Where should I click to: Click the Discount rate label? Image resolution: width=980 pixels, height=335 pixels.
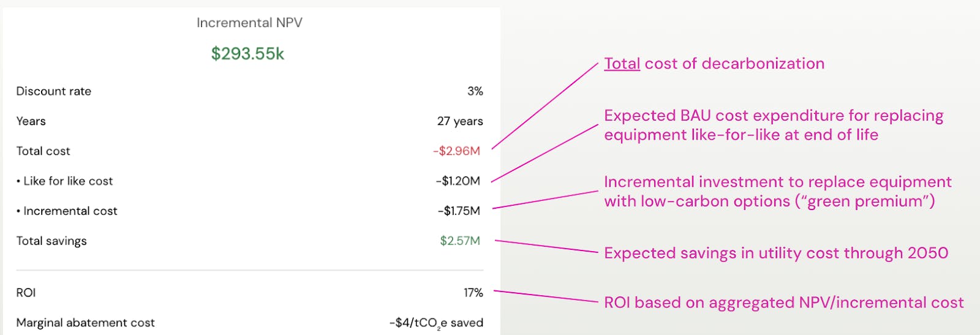pyautogui.click(x=54, y=91)
